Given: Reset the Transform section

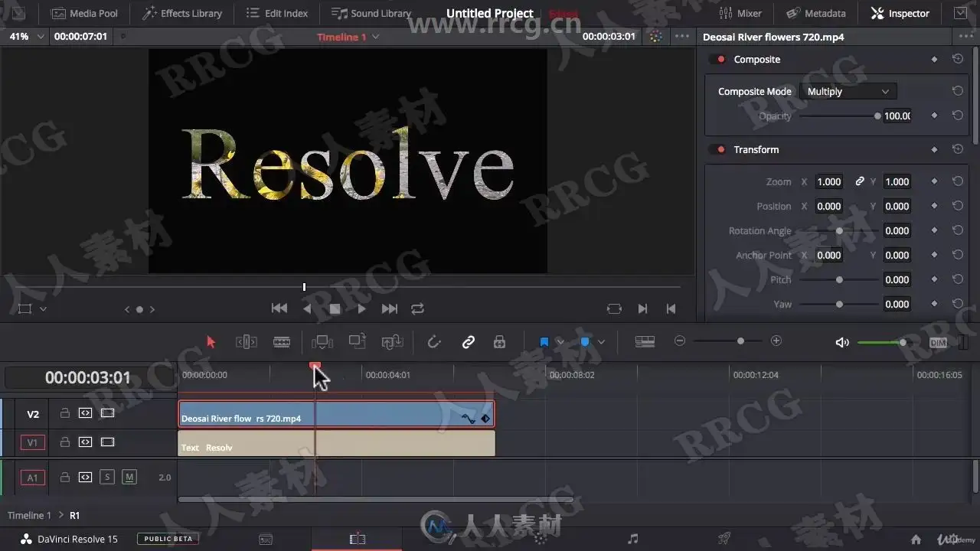Looking at the screenshot, I should (x=957, y=149).
